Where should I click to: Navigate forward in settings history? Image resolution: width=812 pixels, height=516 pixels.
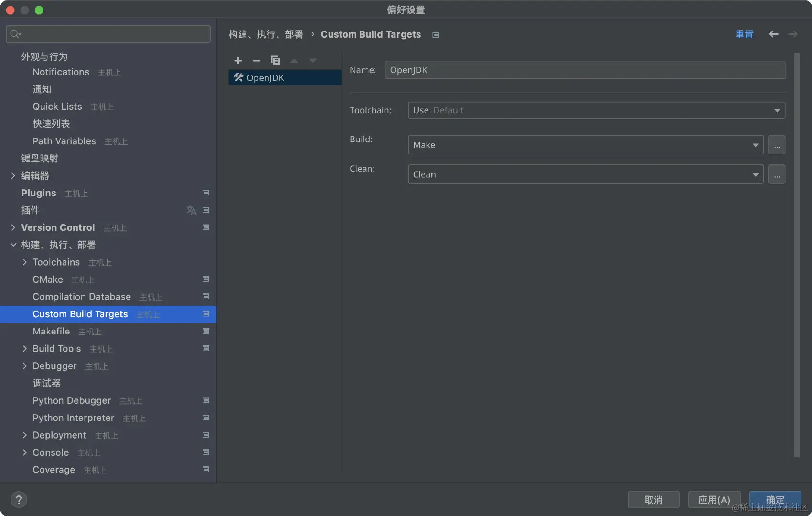(793, 34)
